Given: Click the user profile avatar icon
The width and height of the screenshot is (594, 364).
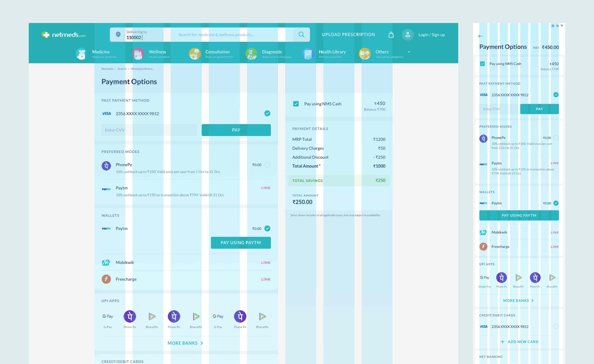Looking at the screenshot, I should pyautogui.click(x=407, y=35).
